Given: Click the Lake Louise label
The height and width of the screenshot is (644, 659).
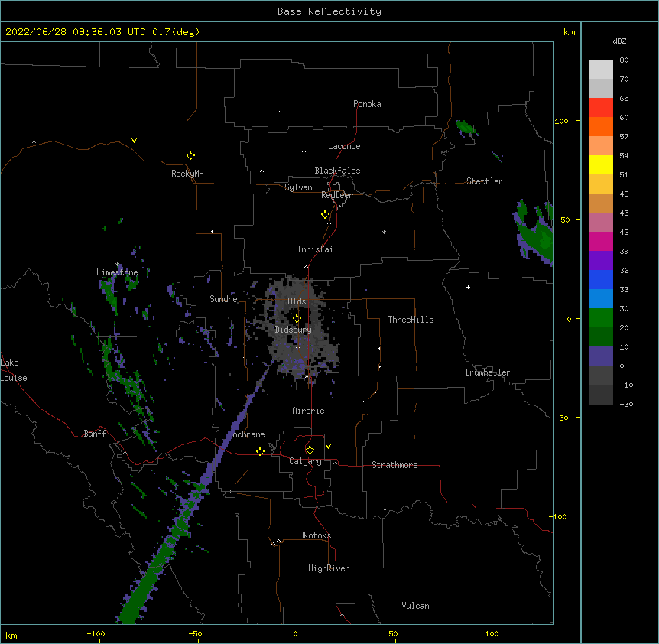Looking at the screenshot, I should 14,370.
